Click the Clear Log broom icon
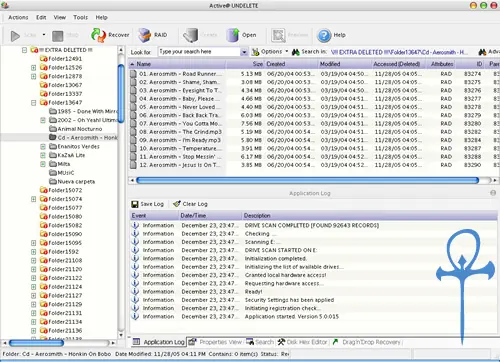The image size is (500, 362). (177, 204)
